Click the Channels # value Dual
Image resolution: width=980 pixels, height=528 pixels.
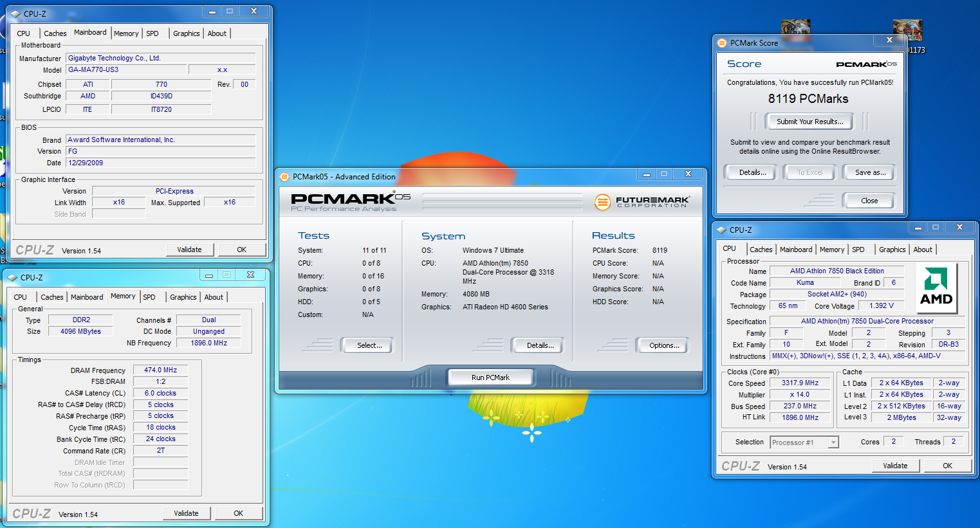[x=208, y=320]
